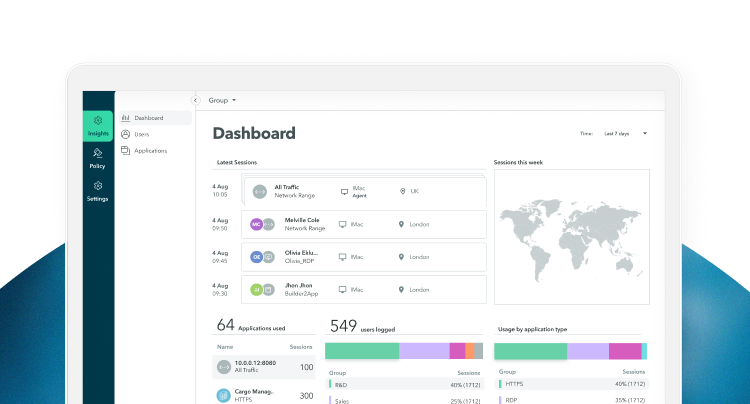
Task: Click the monitor icon in All Traffic row
Action: click(344, 192)
